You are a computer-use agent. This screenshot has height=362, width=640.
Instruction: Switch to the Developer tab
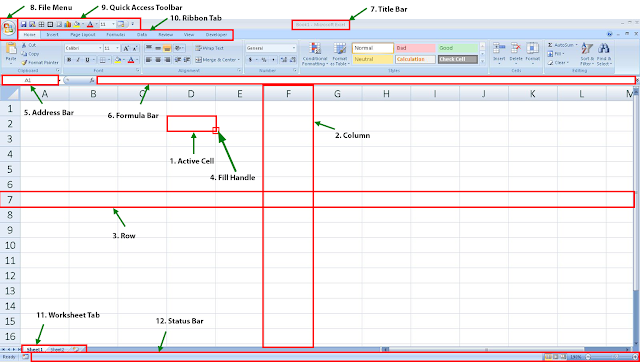(x=216, y=35)
